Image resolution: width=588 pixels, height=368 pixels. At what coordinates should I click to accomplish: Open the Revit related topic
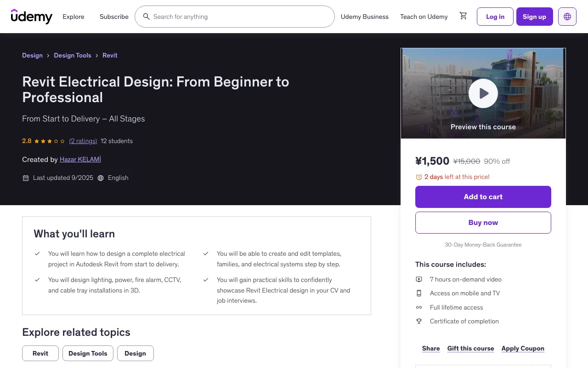40,353
